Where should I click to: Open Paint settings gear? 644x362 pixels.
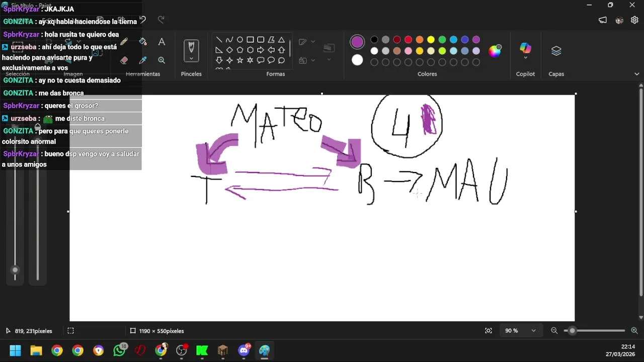pos(634,20)
